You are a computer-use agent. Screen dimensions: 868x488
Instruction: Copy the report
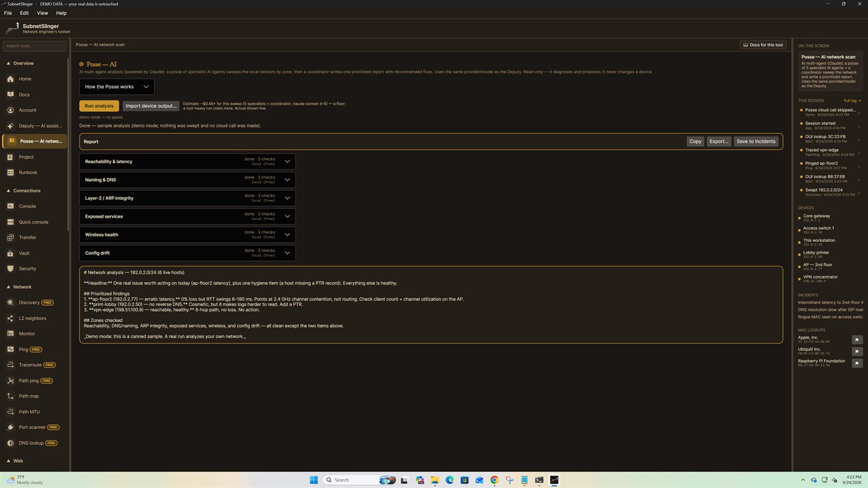[696, 141]
